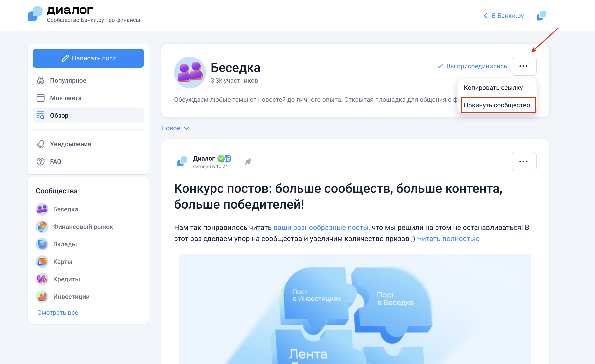Viewport: 595px width, 364px height.
Task: Expand the Новое sorting dropdown
Action: point(175,128)
